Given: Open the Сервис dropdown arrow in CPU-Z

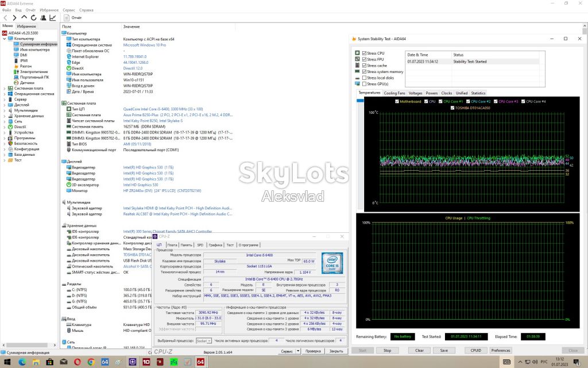Looking at the screenshot, I should click(298, 351).
